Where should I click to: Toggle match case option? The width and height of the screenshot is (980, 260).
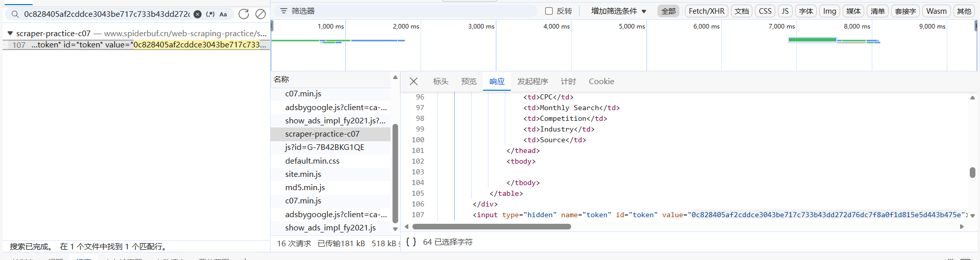point(223,14)
